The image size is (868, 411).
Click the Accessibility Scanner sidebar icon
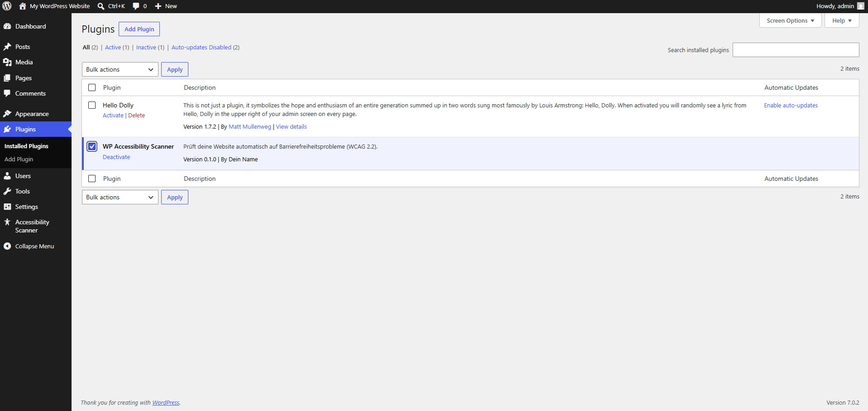(7, 222)
